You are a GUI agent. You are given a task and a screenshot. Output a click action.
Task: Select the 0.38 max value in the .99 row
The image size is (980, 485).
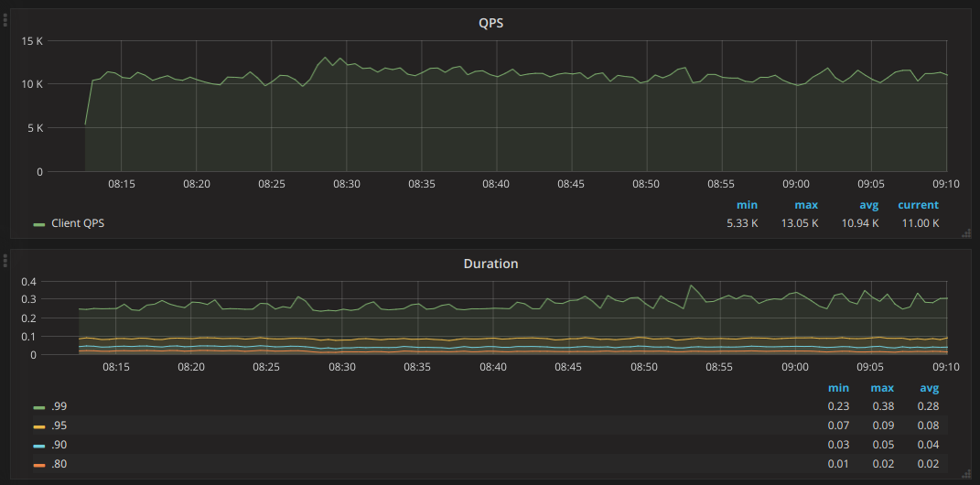(883, 406)
